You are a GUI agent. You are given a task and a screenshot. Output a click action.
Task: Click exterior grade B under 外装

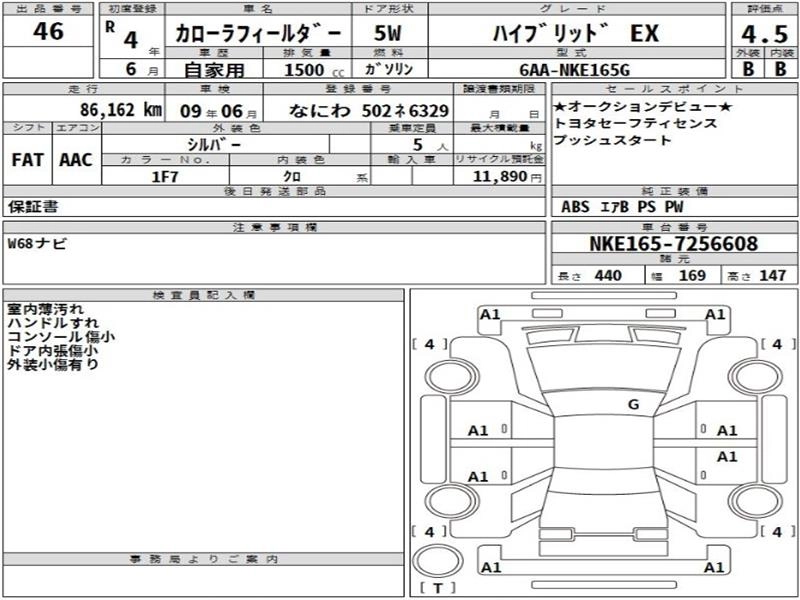[748, 69]
